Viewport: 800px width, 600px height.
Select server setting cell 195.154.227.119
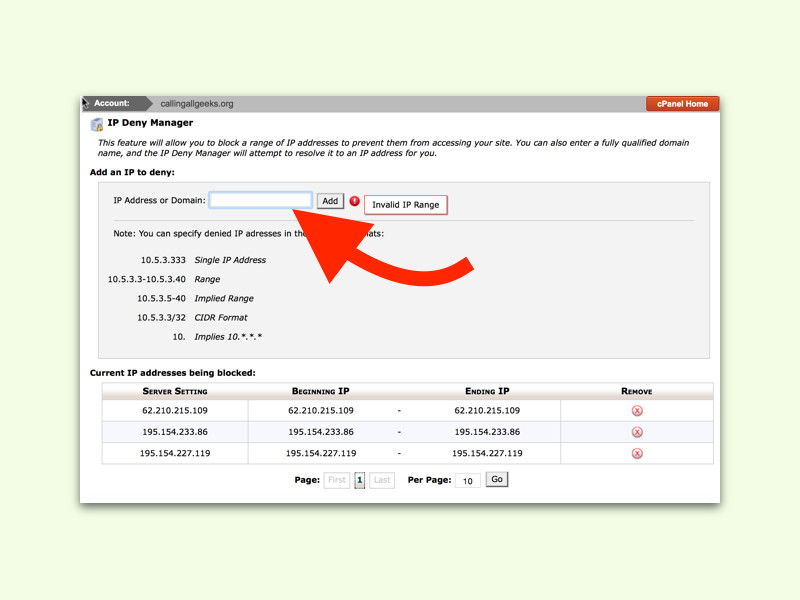175,454
